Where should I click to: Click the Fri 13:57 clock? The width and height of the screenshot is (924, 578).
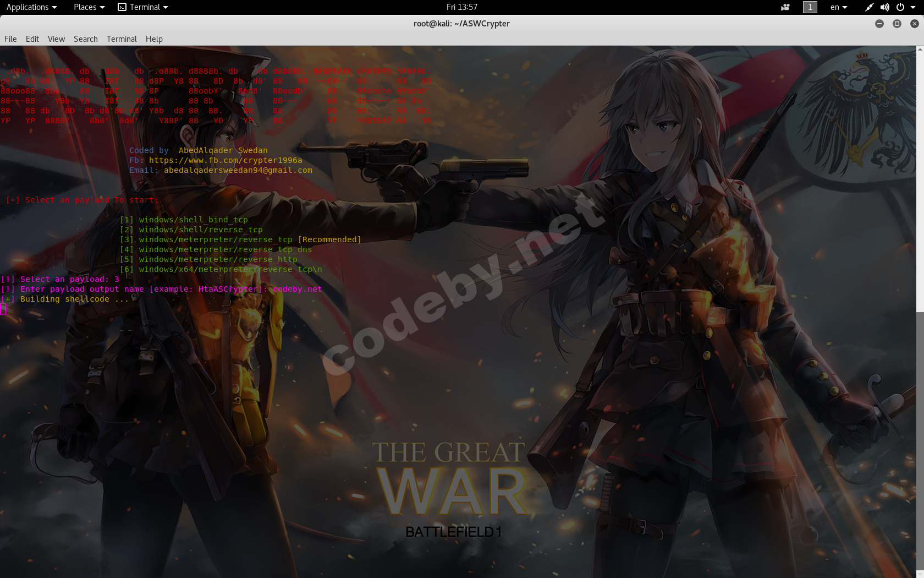[462, 7]
